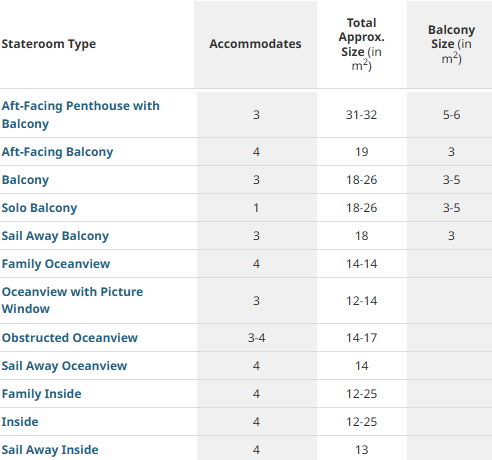The height and width of the screenshot is (460, 492).
Task: Open Aft-Facing Penthouse with Balcony link
Action: pos(81,115)
